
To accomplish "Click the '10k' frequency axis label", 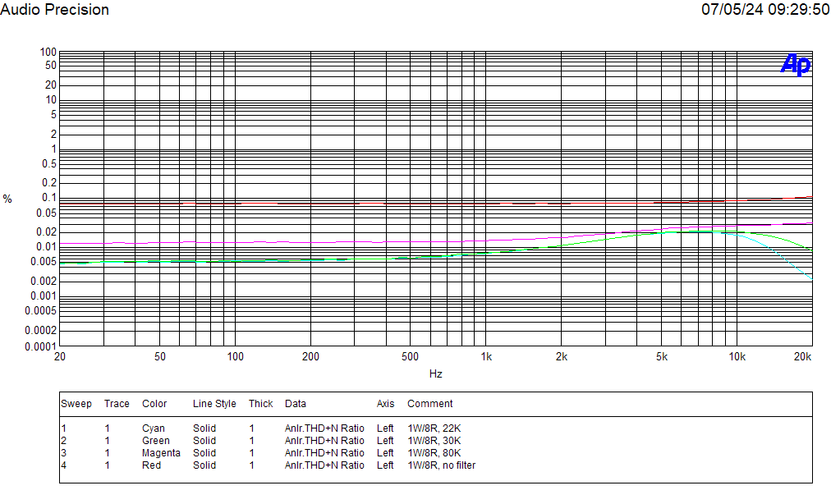I will pyautogui.click(x=737, y=357).
